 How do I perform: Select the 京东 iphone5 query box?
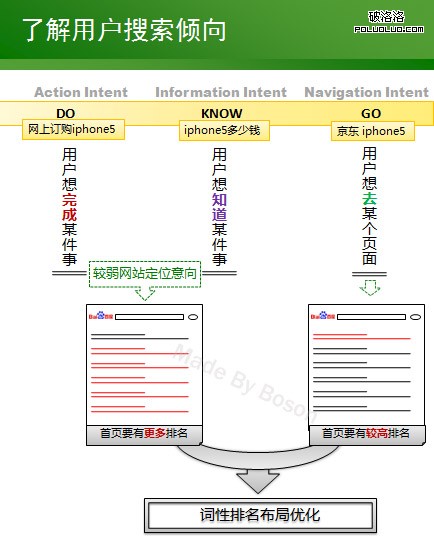coord(373,131)
